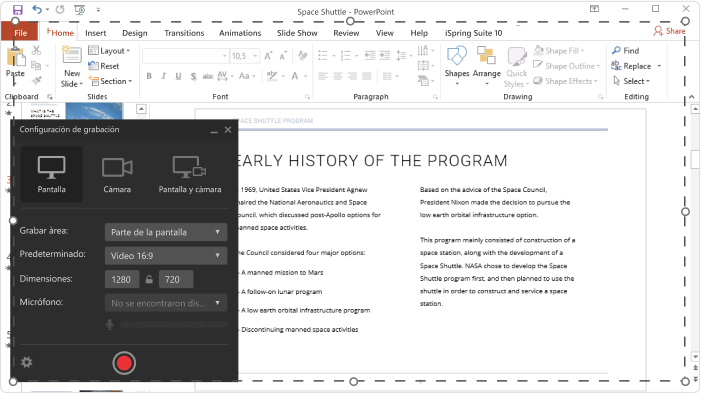This screenshot has height=393, width=701.
Task: Open Grabar área dropdown
Action: (166, 232)
